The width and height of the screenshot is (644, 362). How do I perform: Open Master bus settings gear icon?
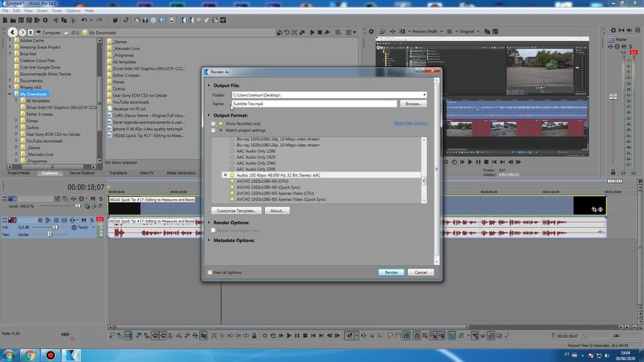tap(613, 30)
